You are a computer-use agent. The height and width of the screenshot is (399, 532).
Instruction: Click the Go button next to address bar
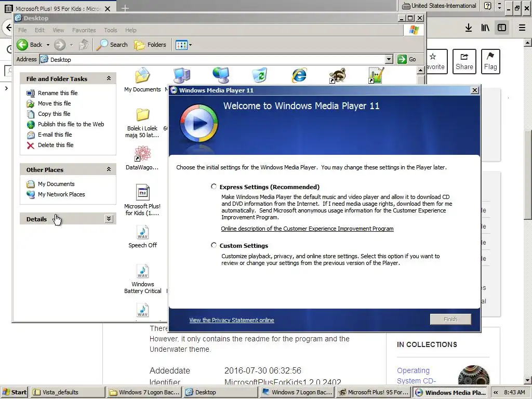[407, 59]
